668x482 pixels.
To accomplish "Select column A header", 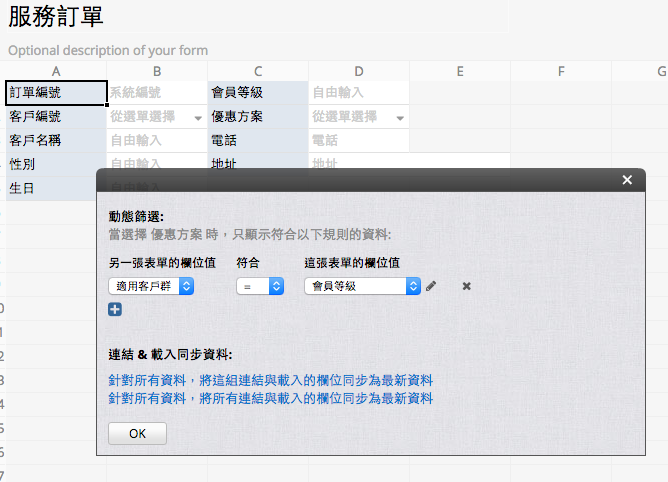I will click(x=56, y=71).
